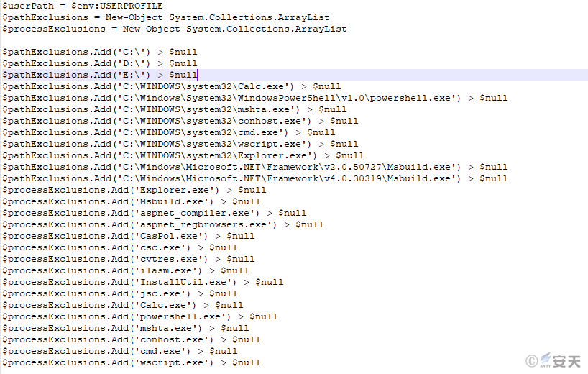Click the process exclusion 'conhost.exe' line
Screen dimensions: 588x374
(x=132, y=340)
